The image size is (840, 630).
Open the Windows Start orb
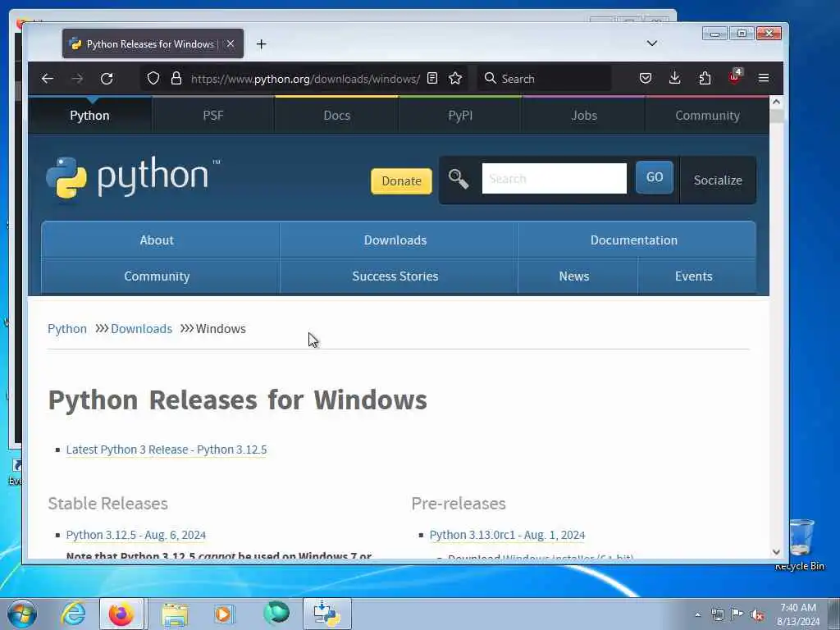(x=22, y=614)
